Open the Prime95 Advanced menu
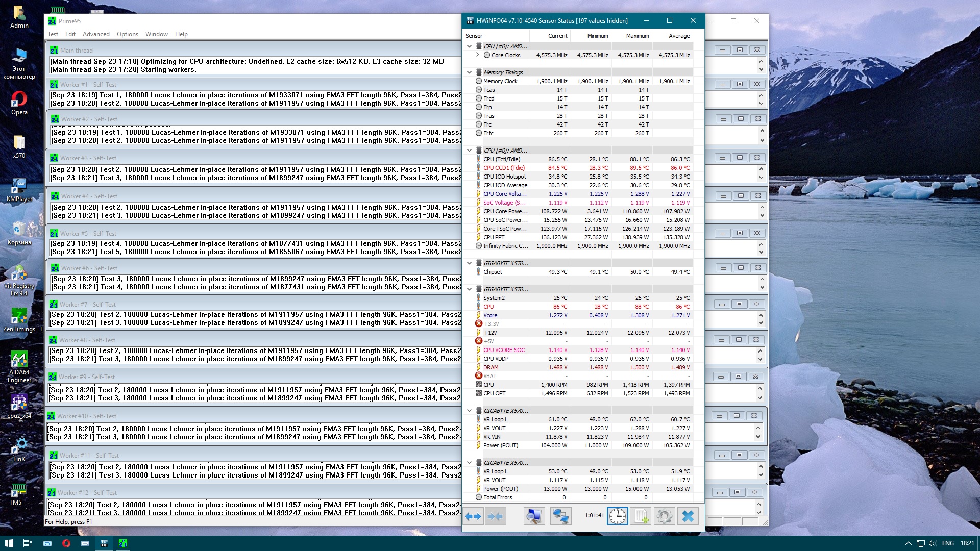 (x=96, y=34)
